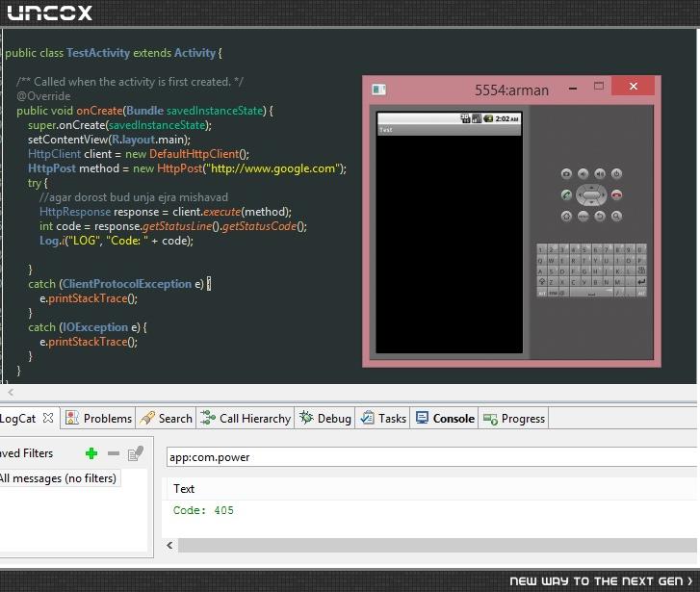Click the 'http://www.google.com' string in code

click(x=272, y=168)
